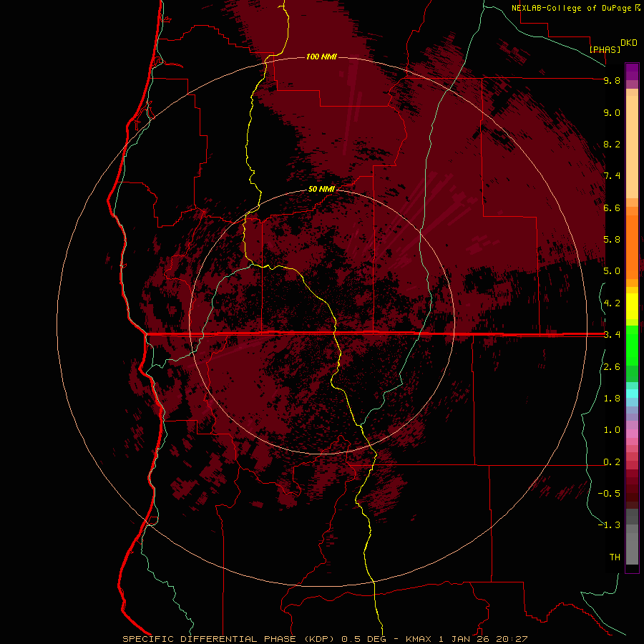This screenshot has height=644, width=644.
Task: Click the 2.6 legend value
Action: coord(612,367)
